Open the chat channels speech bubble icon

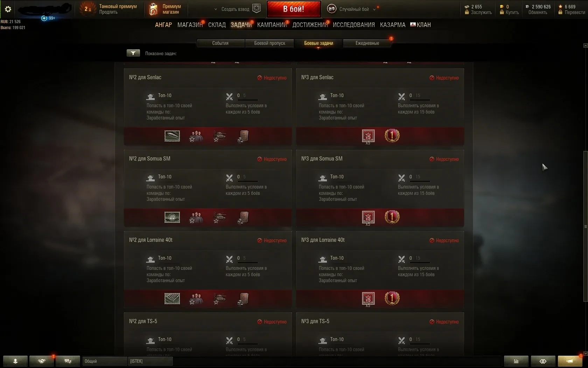pyautogui.click(x=68, y=361)
